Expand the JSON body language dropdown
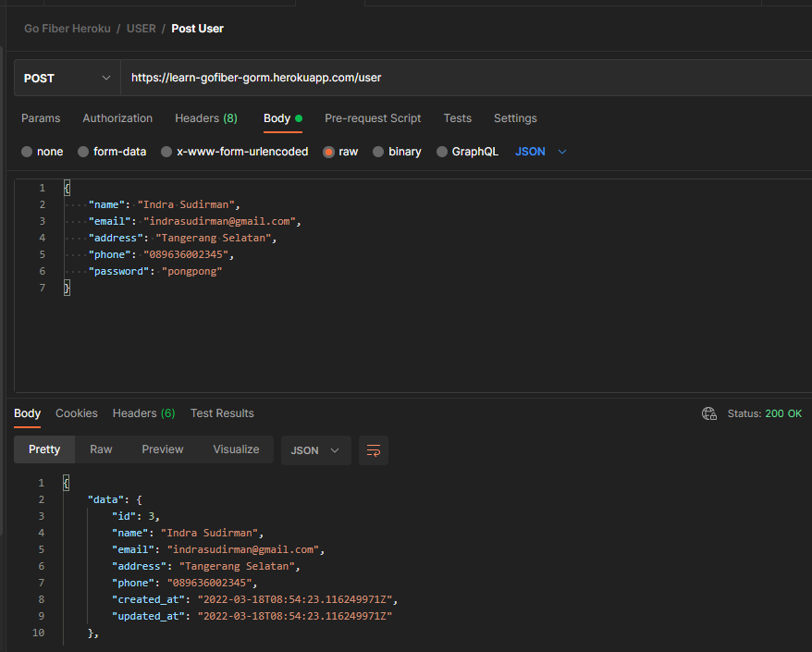The height and width of the screenshot is (652, 812). point(541,152)
